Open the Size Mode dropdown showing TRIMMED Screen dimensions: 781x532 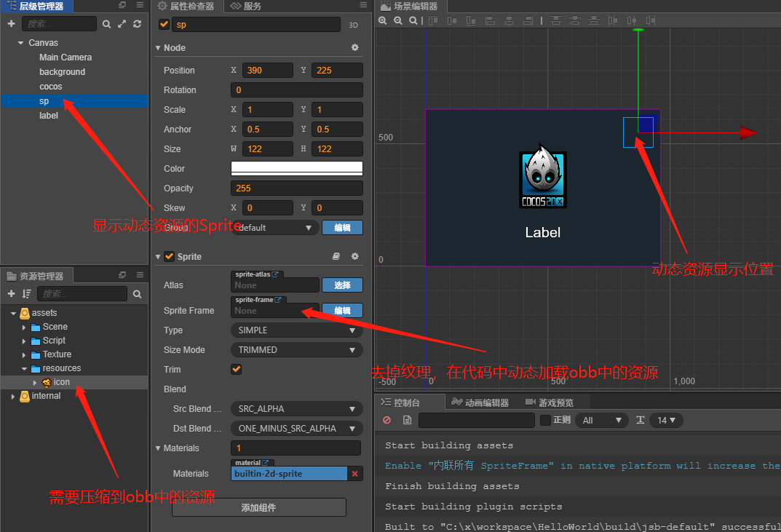pyautogui.click(x=296, y=349)
